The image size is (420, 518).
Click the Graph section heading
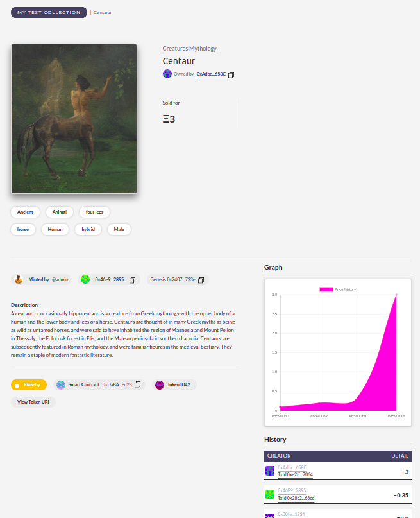[273, 268]
